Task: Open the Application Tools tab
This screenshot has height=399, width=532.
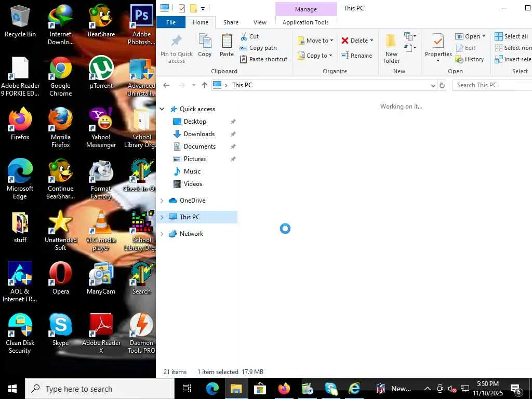Action: point(305,22)
